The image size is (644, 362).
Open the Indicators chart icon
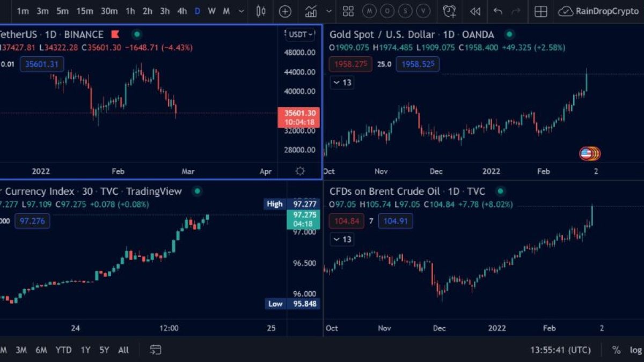311,11
